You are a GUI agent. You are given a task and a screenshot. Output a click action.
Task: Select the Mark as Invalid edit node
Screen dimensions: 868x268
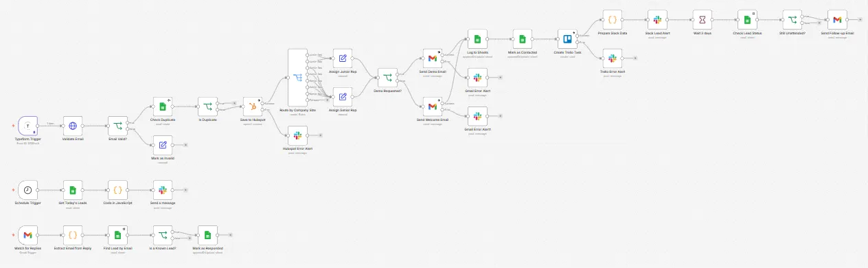coord(163,145)
